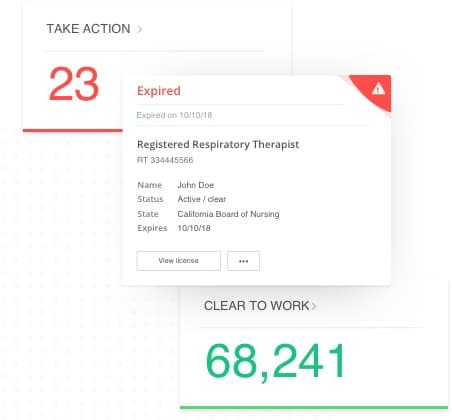The height and width of the screenshot is (420, 452).
Task: Click the Expired on 10/10/18 text
Action: click(174, 115)
